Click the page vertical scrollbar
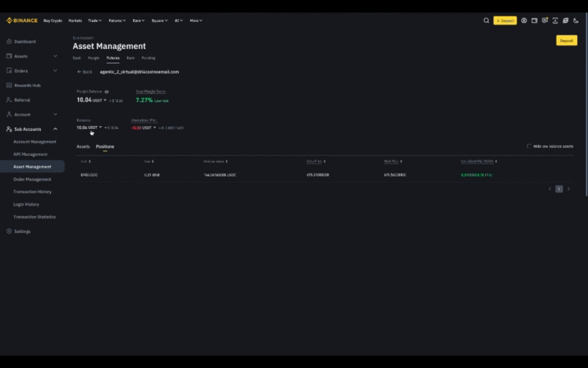This screenshot has width=588, height=368. [587, 104]
